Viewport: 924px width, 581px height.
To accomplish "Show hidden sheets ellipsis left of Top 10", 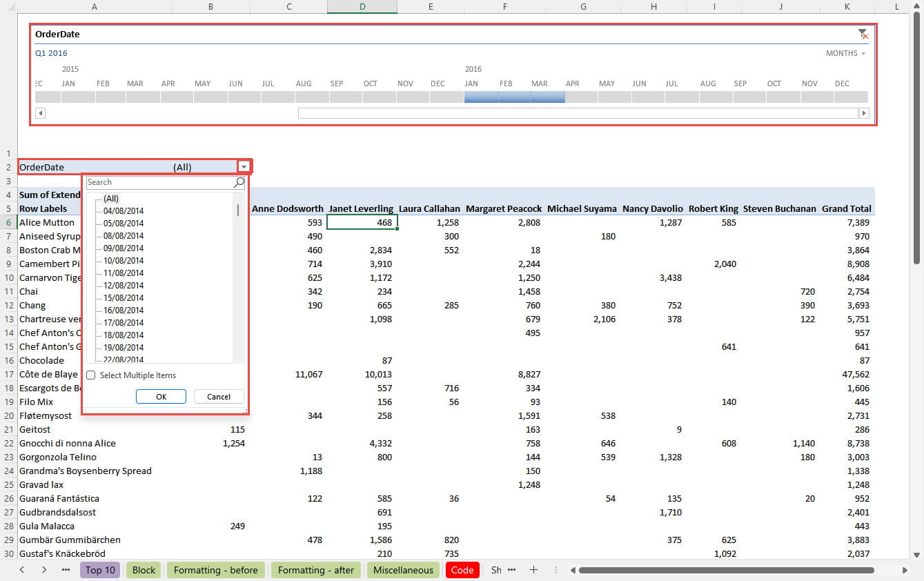I will point(66,570).
